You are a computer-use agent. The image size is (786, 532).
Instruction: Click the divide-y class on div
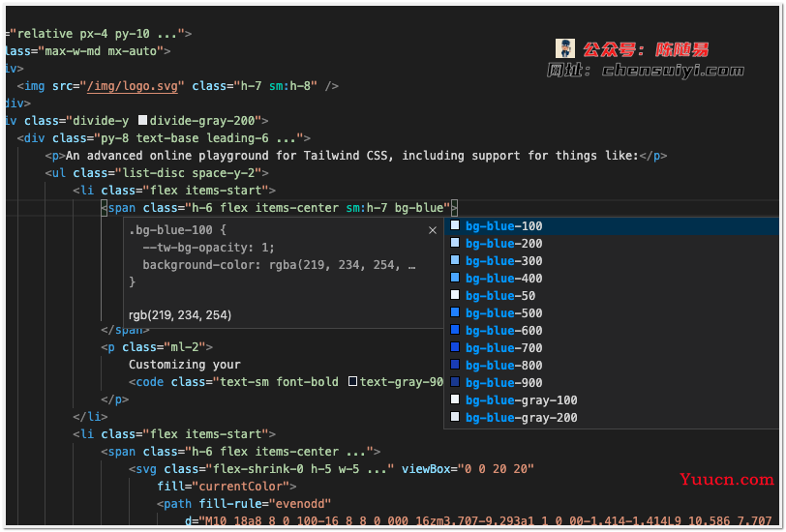click(x=101, y=121)
